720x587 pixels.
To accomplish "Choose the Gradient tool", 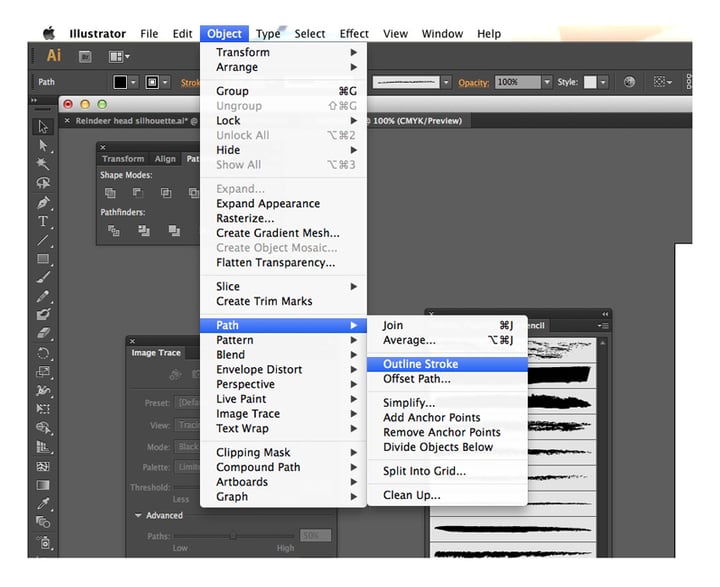I will (43, 485).
